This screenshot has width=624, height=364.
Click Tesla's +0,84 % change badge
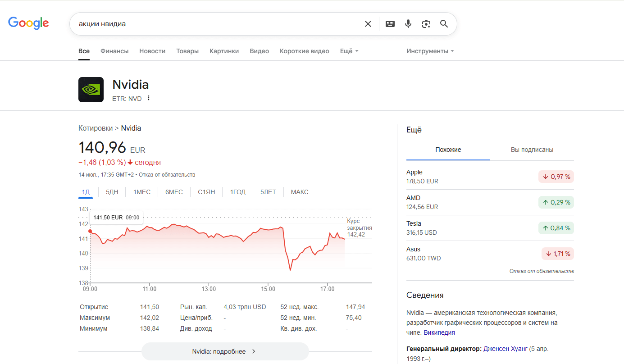tap(556, 228)
